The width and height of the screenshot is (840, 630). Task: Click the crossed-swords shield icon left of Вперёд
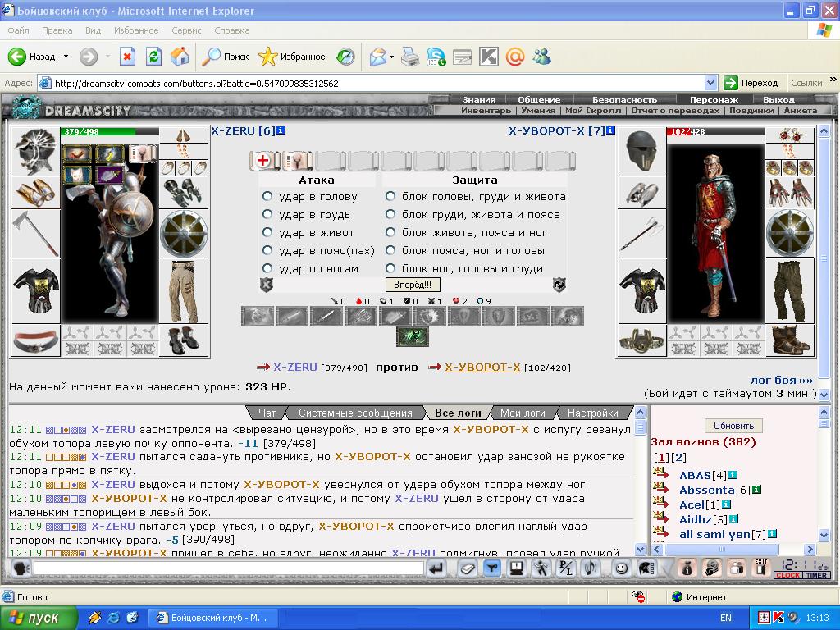[267, 285]
